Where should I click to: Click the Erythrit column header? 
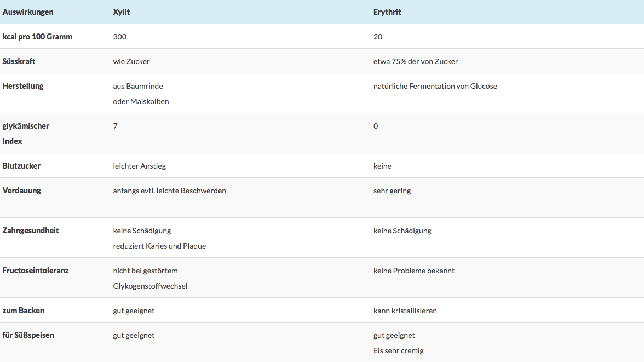click(x=387, y=12)
